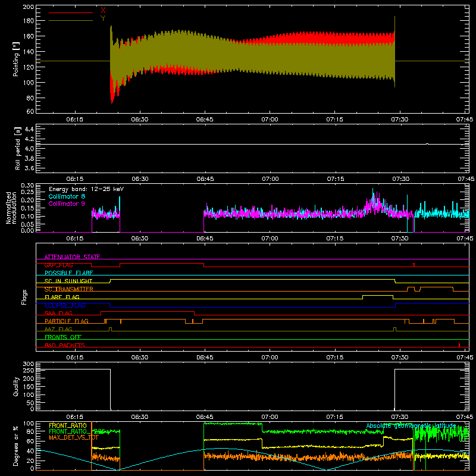Click the olive Y legend line sample
This screenshot has width=476, height=476.
coord(71,21)
